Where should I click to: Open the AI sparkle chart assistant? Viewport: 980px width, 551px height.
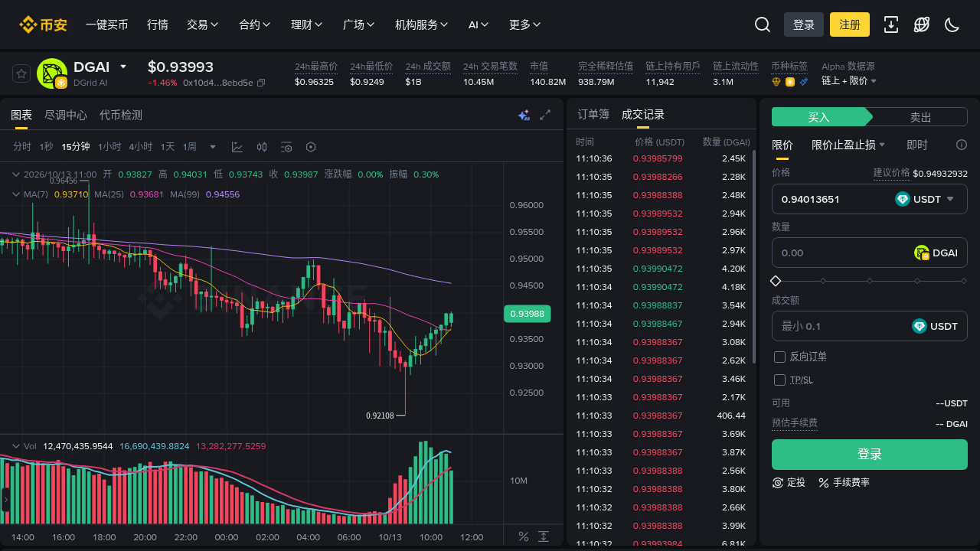click(524, 115)
